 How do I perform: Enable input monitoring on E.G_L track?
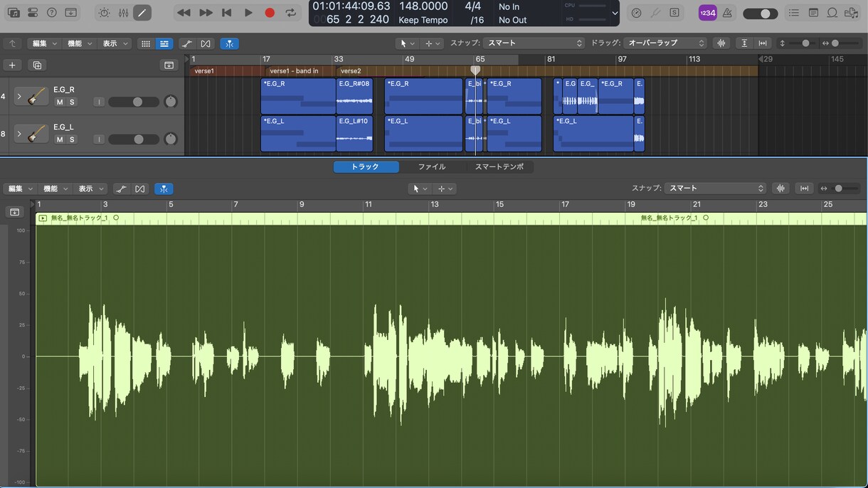tap(99, 139)
